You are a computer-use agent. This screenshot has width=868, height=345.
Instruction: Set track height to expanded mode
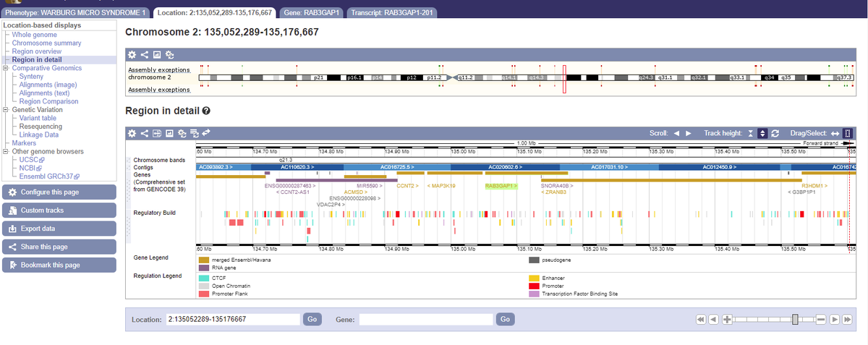(x=762, y=133)
